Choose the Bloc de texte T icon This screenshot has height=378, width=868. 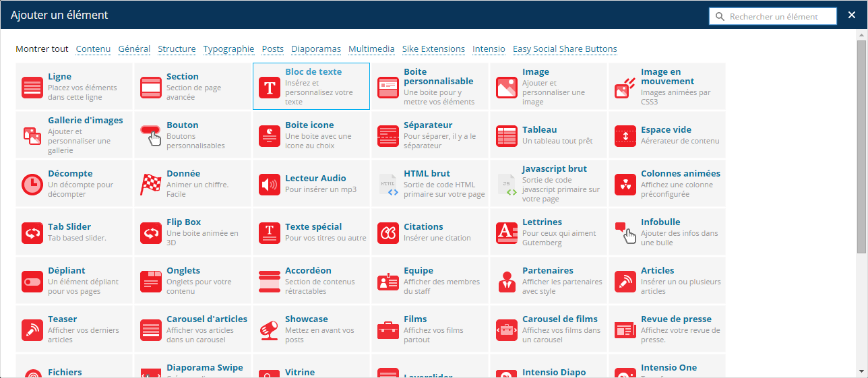click(x=270, y=88)
